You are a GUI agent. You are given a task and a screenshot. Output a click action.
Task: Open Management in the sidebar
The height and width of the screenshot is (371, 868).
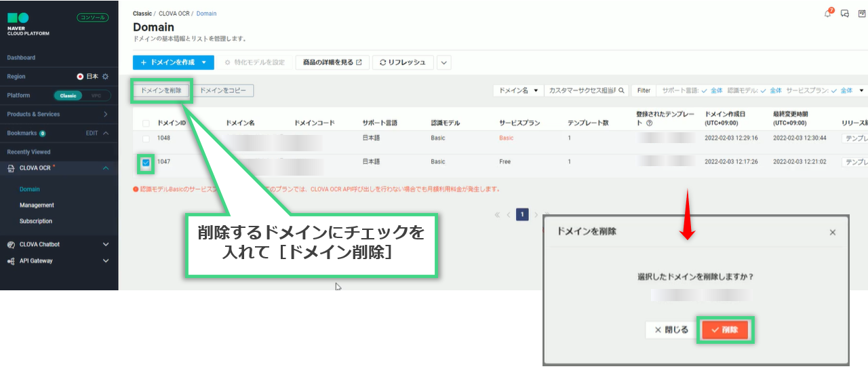(x=37, y=206)
